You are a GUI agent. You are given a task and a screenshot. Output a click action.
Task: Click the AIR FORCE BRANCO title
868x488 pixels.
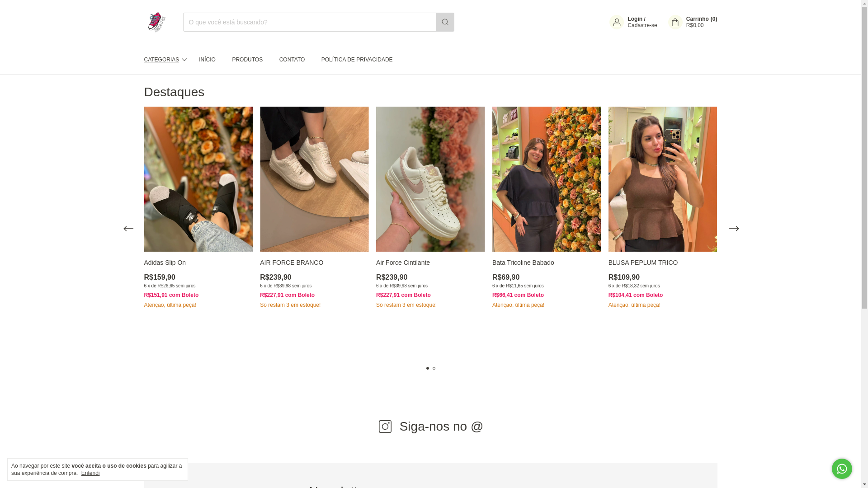292,263
